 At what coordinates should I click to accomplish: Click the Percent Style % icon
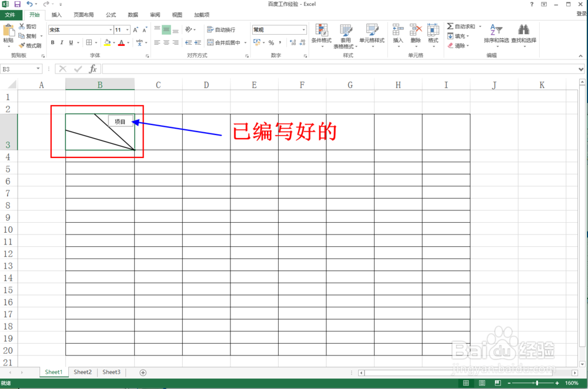271,43
